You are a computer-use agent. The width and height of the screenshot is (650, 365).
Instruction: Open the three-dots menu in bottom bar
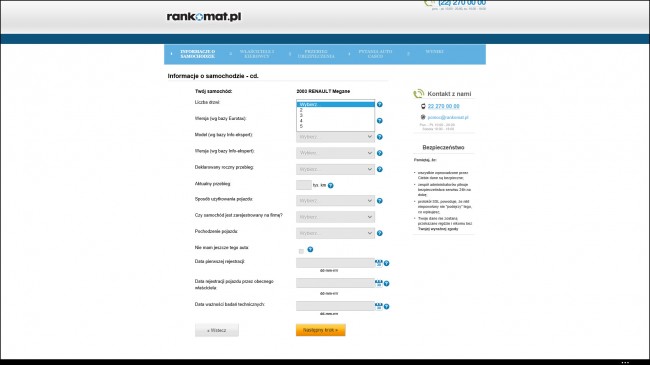625,362
